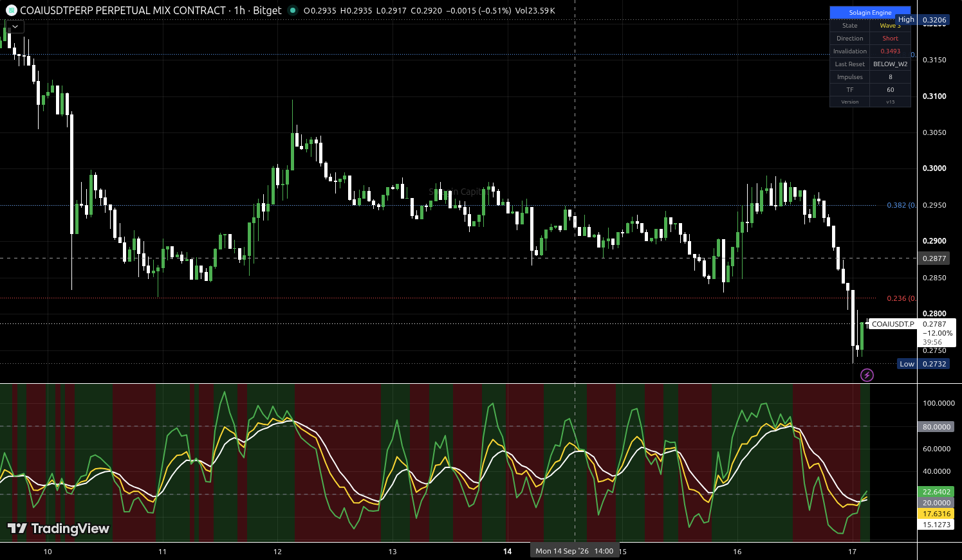This screenshot has width=962, height=560.
Task: Click the purple lightning bolt icon
Action: [867, 375]
